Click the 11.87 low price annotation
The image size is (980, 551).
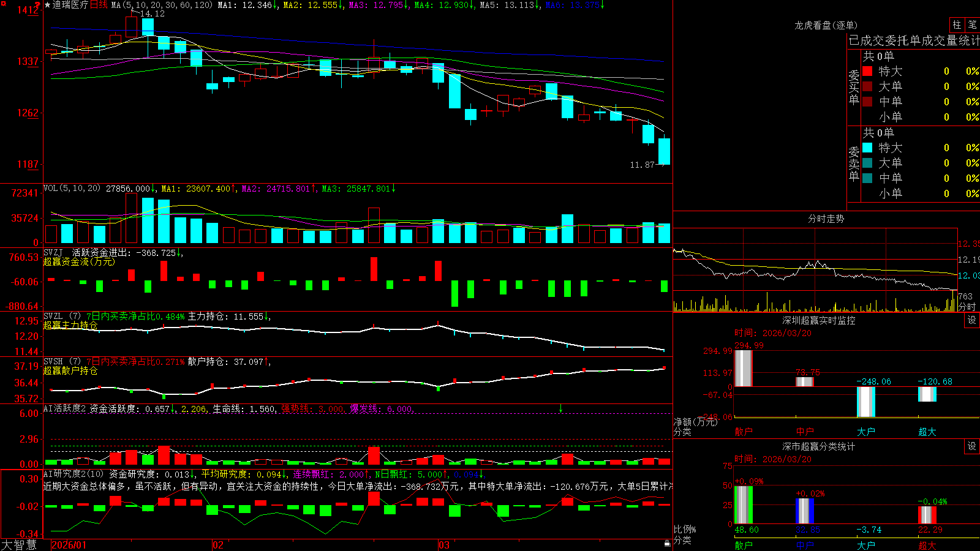[x=642, y=165]
